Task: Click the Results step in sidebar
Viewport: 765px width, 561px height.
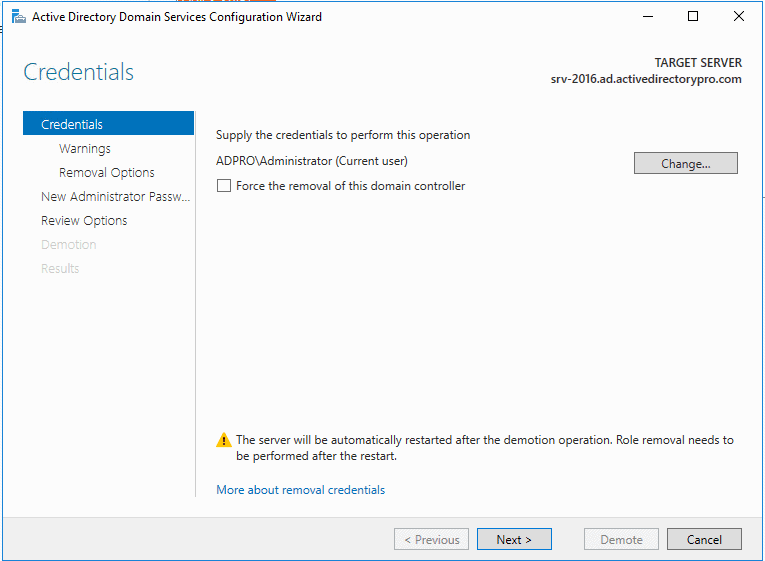Action: pyautogui.click(x=60, y=268)
